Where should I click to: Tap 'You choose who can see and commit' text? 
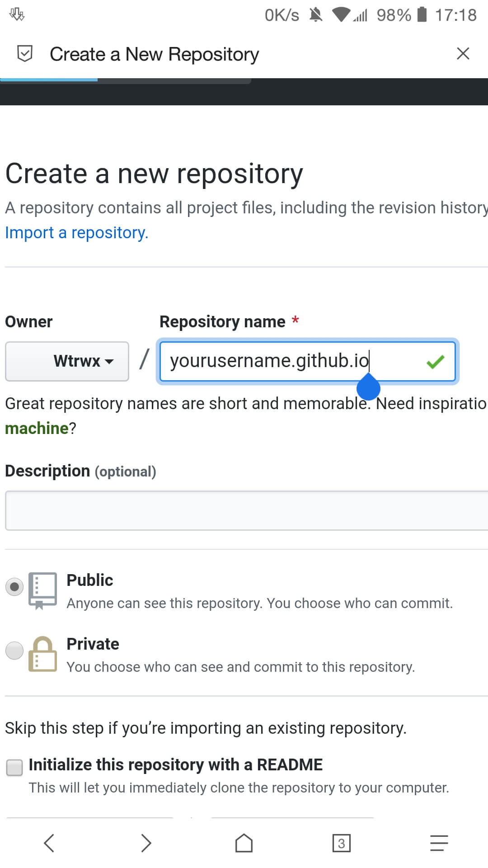tap(240, 667)
